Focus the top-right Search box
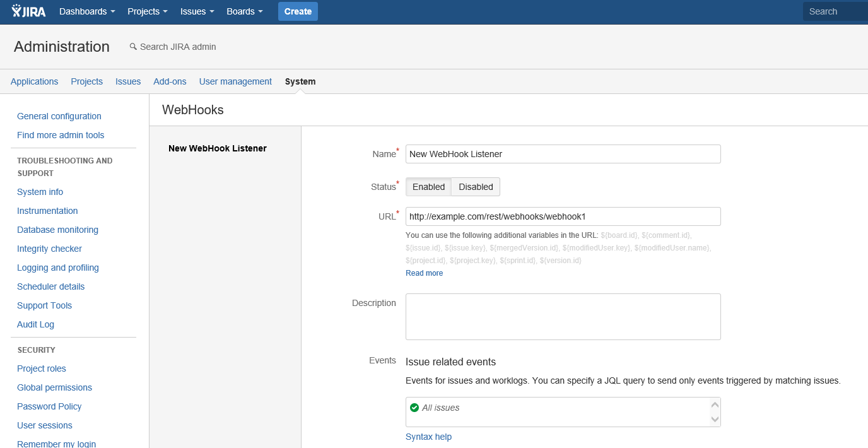The image size is (868, 448). point(835,11)
